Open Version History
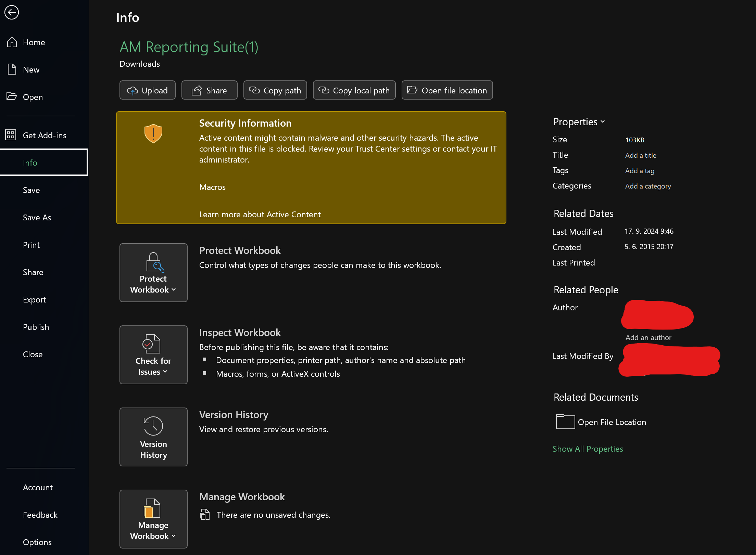 (153, 437)
